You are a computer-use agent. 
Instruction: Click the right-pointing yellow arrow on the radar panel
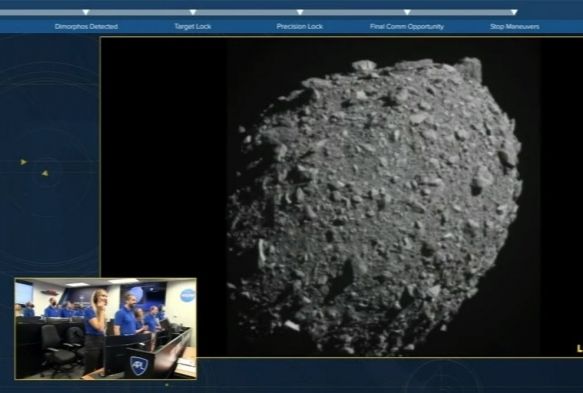(x=23, y=162)
